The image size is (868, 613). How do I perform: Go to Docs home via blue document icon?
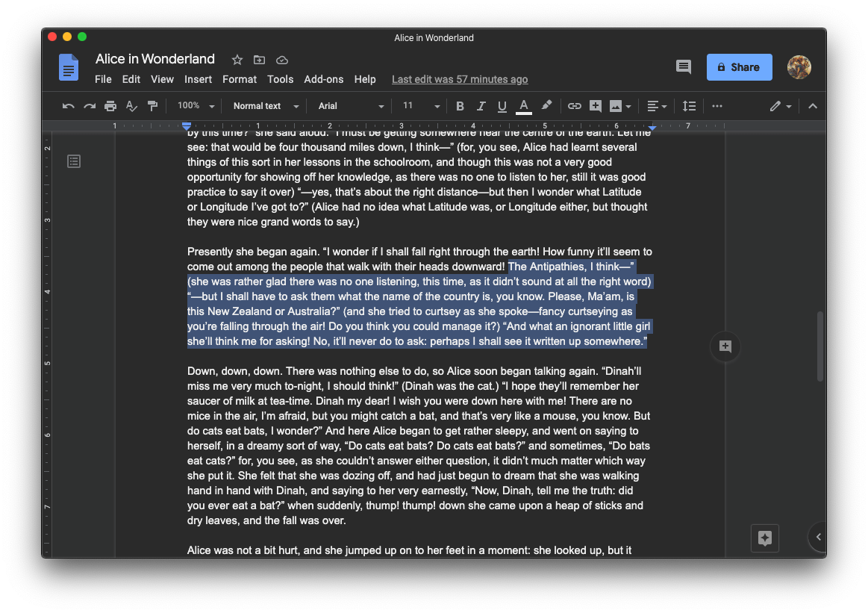tap(69, 67)
